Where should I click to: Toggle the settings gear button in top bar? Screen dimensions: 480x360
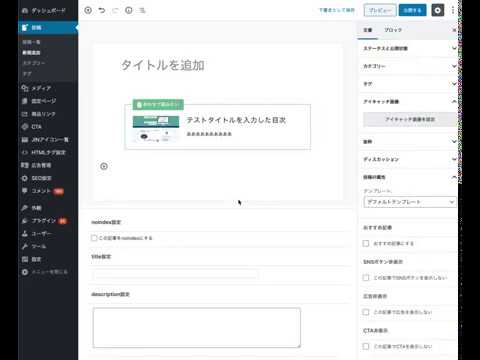438,10
